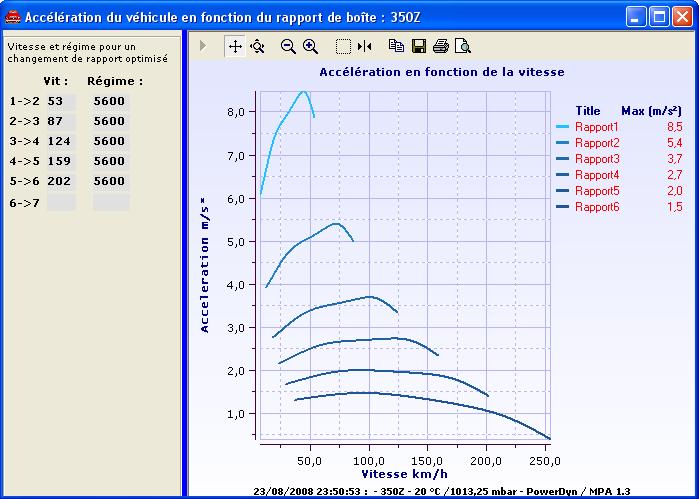
Task: Activate the rectangle selection zoom tool
Action: pyautogui.click(x=343, y=46)
